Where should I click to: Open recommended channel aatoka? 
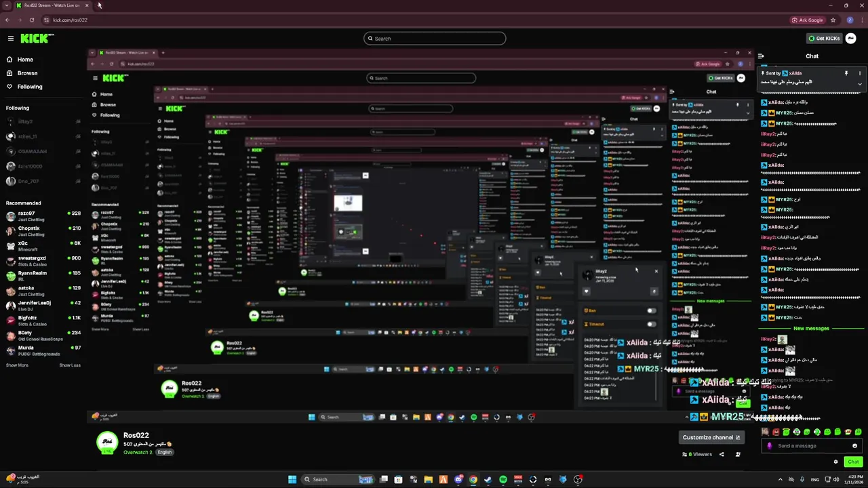(43, 291)
